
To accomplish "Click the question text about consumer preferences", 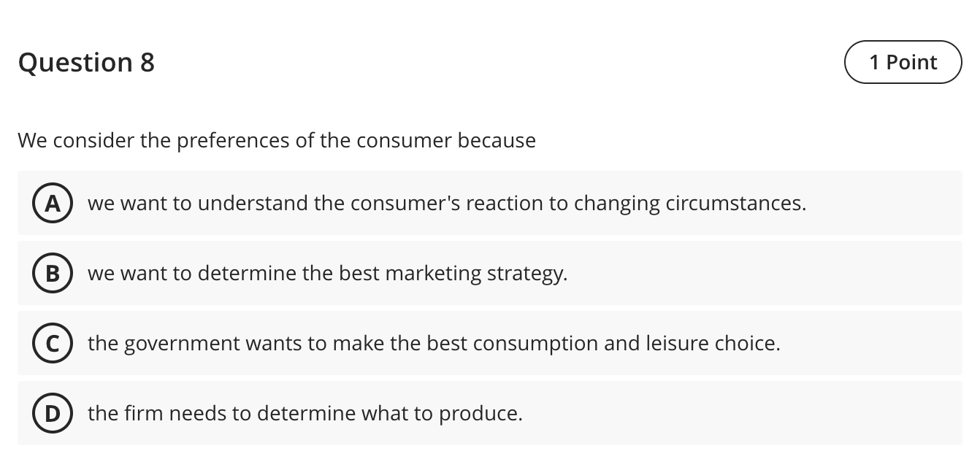I will click(x=277, y=140).
